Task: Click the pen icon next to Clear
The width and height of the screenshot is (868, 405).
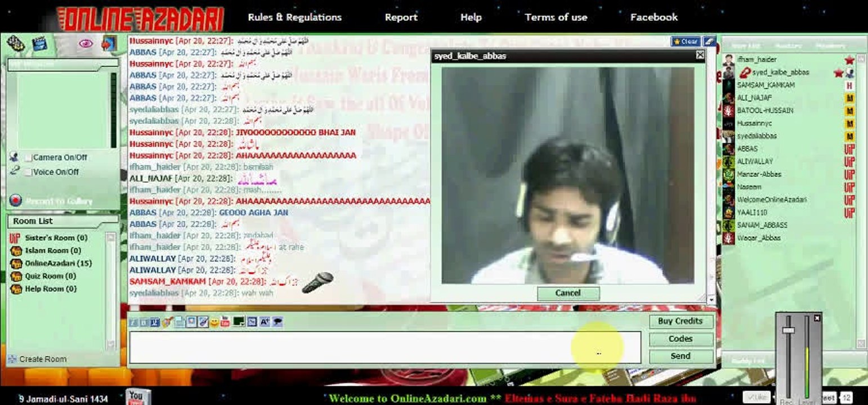Action: coord(709,42)
